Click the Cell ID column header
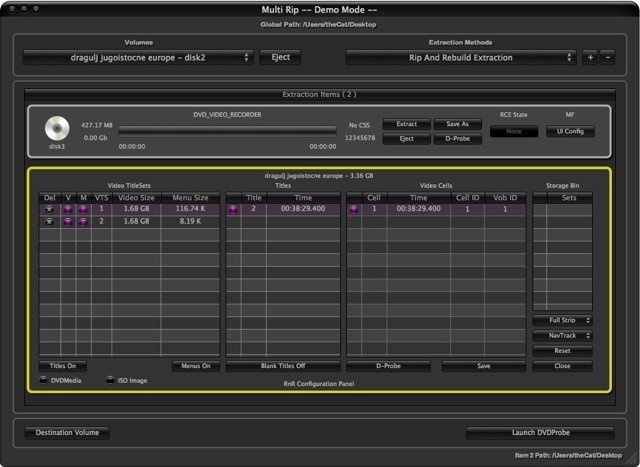 (x=467, y=198)
